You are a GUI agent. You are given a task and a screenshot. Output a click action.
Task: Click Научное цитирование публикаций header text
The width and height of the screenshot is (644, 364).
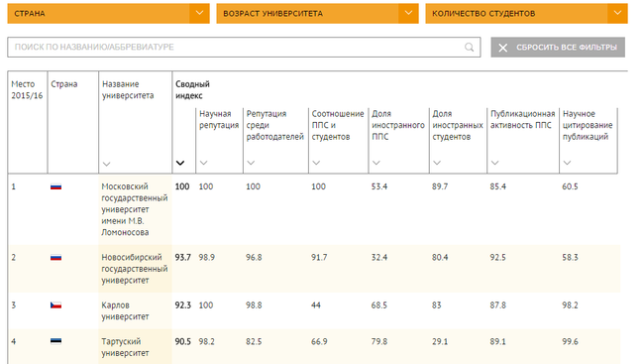coord(588,125)
